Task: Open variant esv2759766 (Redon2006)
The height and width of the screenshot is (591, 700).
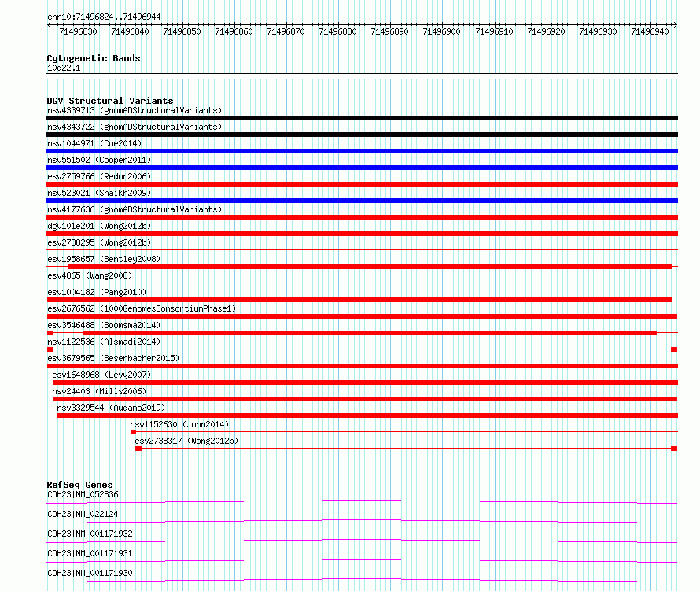Action: pos(99,176)
